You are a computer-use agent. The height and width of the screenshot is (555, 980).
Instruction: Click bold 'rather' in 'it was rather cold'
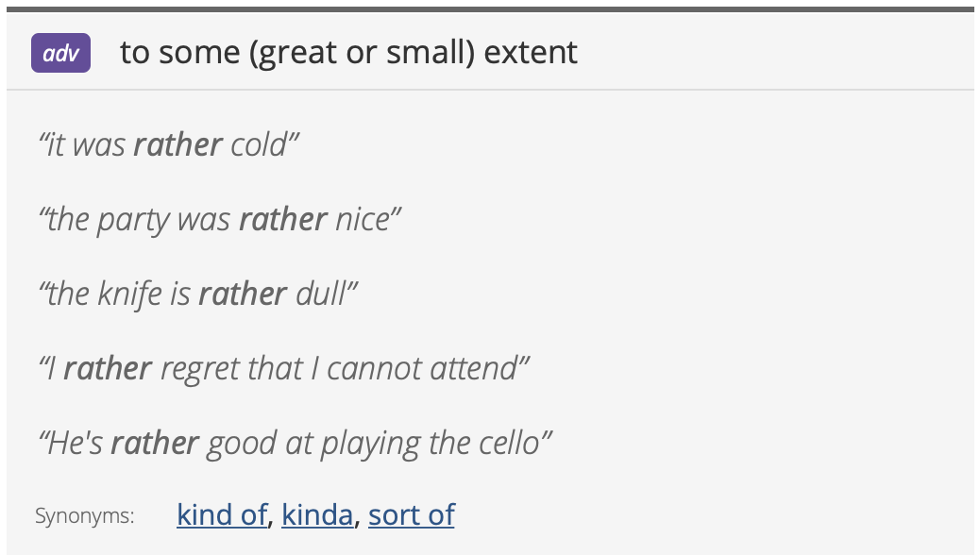point(177,144)
